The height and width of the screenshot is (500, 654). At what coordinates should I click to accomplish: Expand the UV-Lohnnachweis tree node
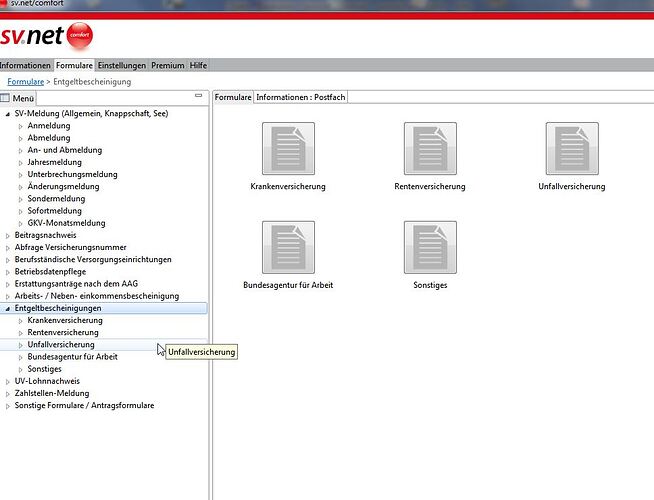click(8, 382)
